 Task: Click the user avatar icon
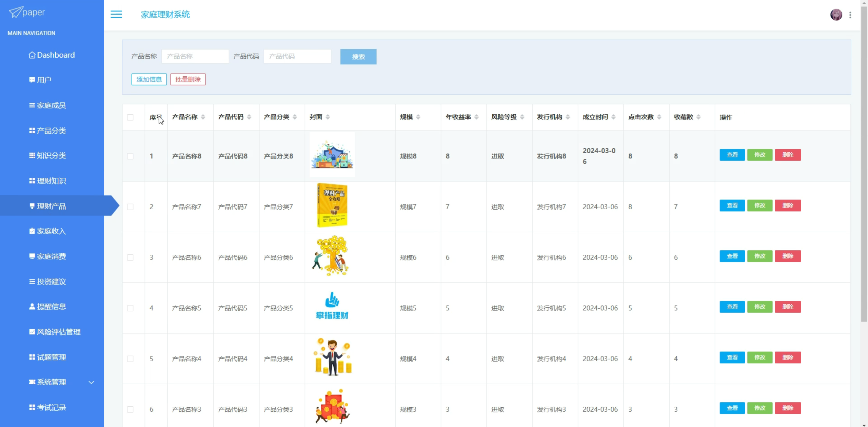click(x=836, y=15)
